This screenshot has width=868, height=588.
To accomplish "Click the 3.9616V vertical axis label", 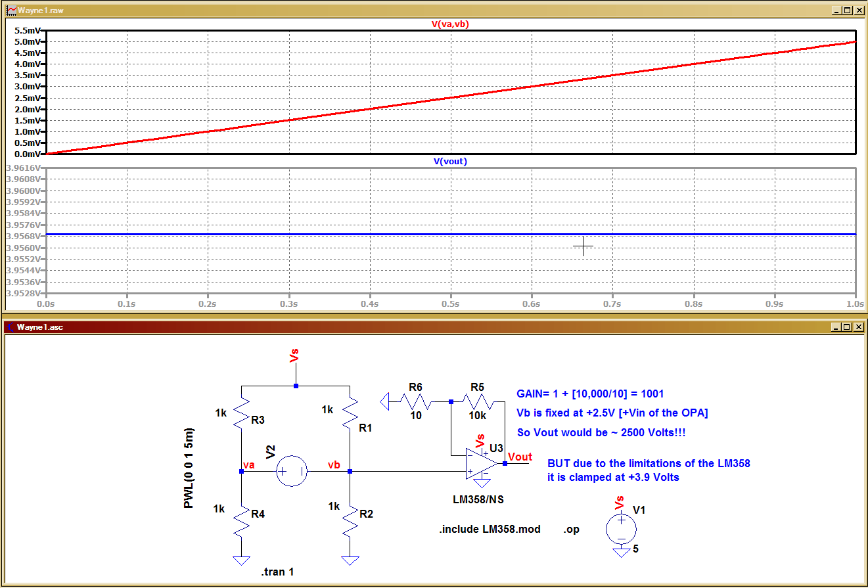I will pyautogui.click(x=24, y=168).
